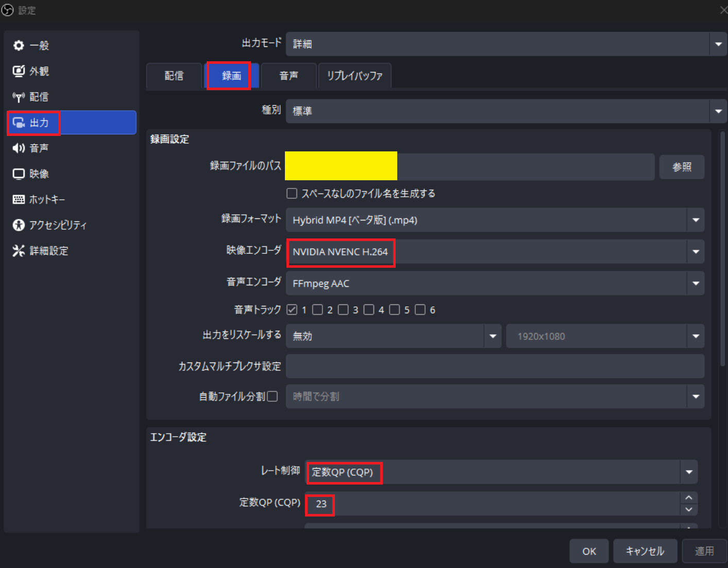
Task: Click the Advanced (詳細設定) tools icon
Action: pos(19,251)
